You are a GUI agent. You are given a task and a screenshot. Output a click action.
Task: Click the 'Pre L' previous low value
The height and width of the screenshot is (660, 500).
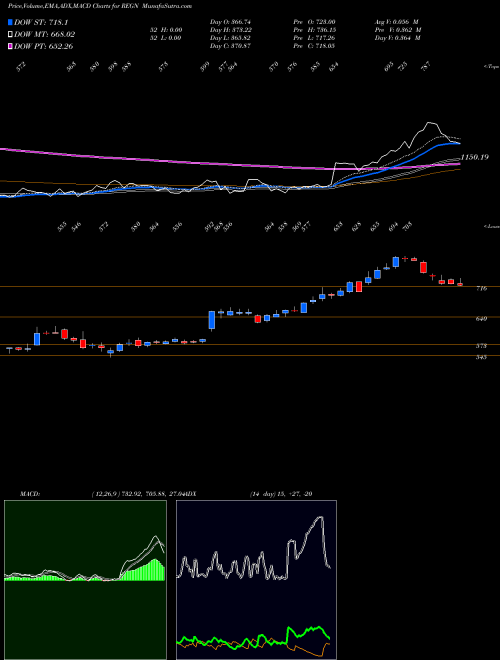(x=316, y=38)
